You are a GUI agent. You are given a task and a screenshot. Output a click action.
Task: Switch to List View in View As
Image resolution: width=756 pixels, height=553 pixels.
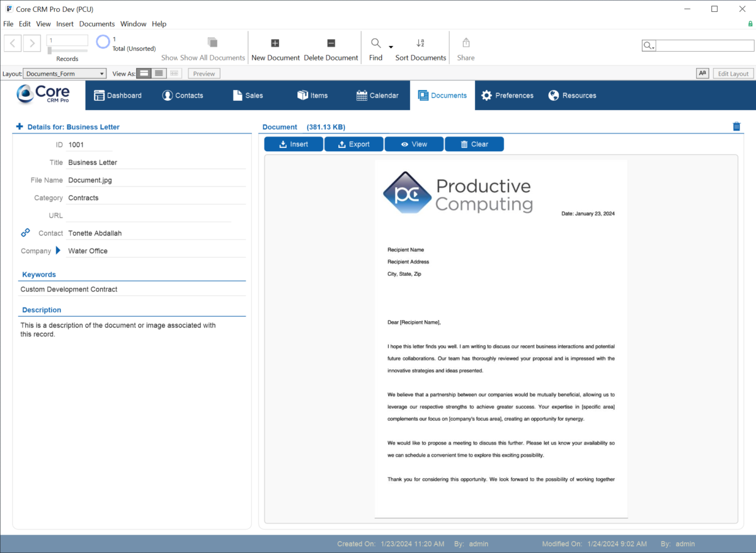click(x=159, y=73)
